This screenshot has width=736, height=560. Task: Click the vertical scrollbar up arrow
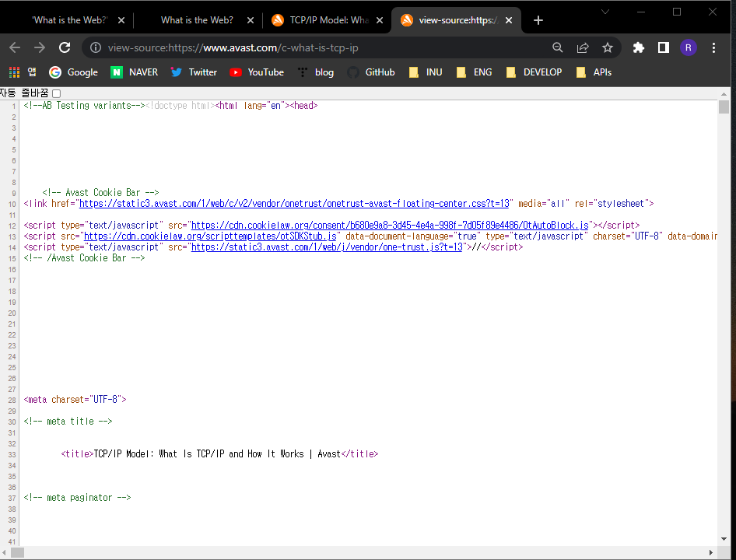pyautogui.click(x=724, y=94)
